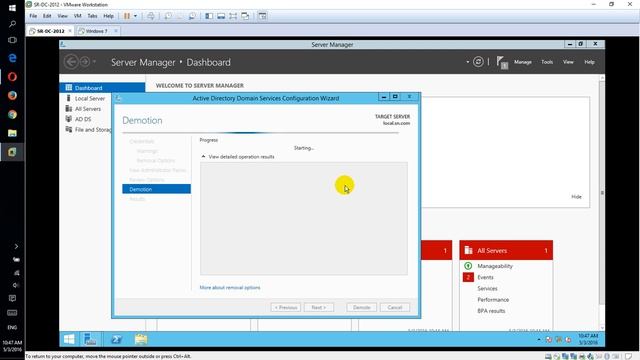
Task: Open the snapshot manager toolbar icon
Action: click(192, 16)
